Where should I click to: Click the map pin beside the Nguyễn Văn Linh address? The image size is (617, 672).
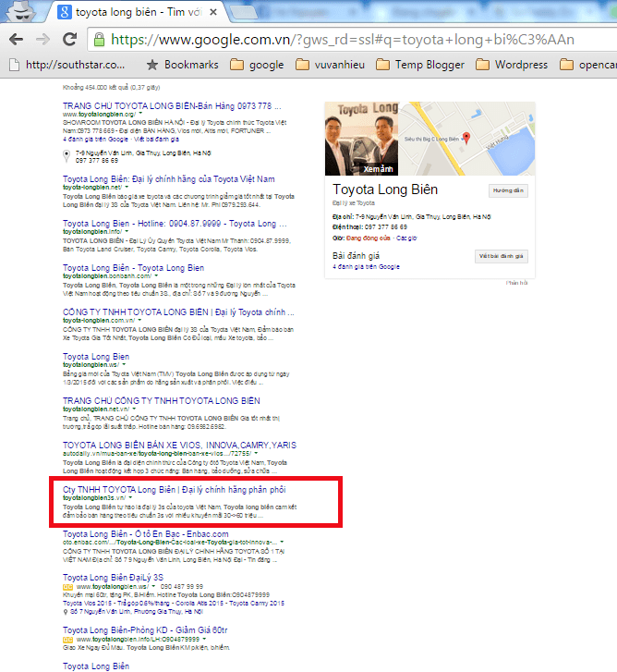click(x=67, y=155)
